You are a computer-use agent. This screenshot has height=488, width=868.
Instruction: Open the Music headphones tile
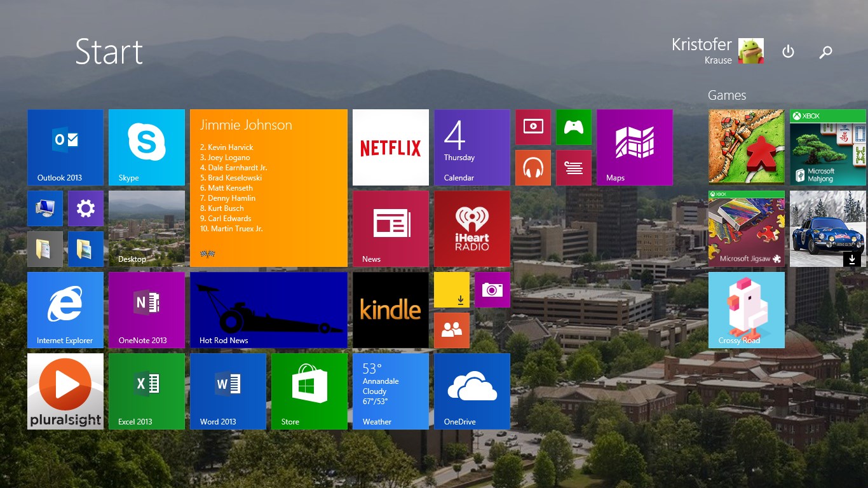533,168
